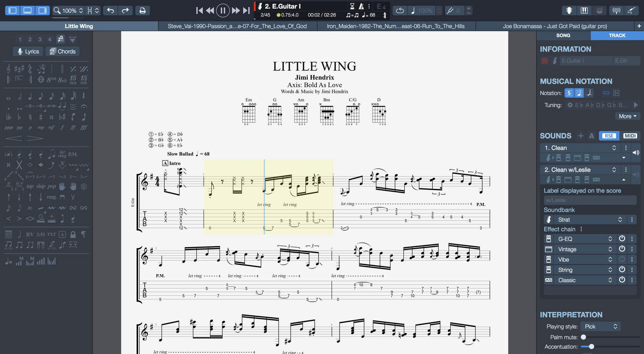Open the virtual piano keyboard
Screen dimensions: 644x354
[584, 10]
